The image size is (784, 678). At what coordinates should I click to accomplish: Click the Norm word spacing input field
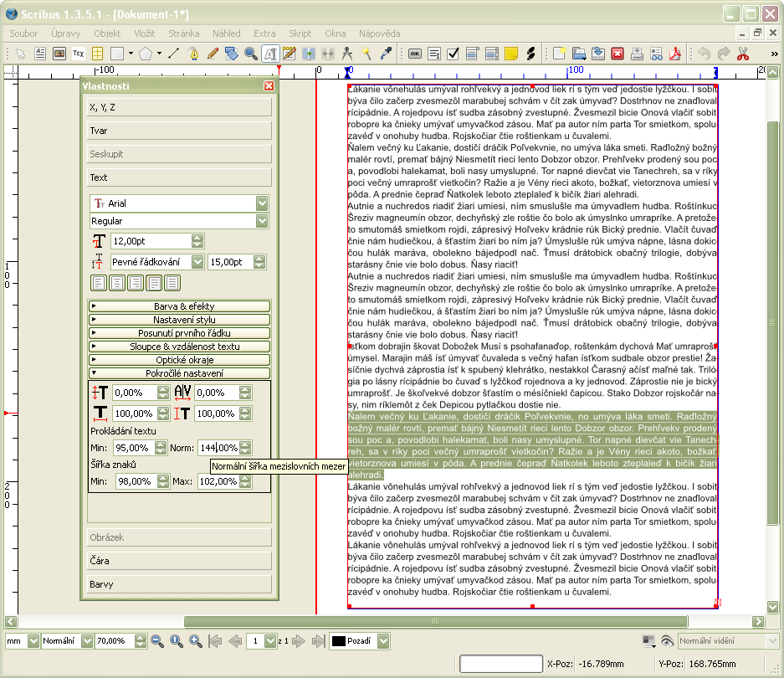tap(218, 448)
